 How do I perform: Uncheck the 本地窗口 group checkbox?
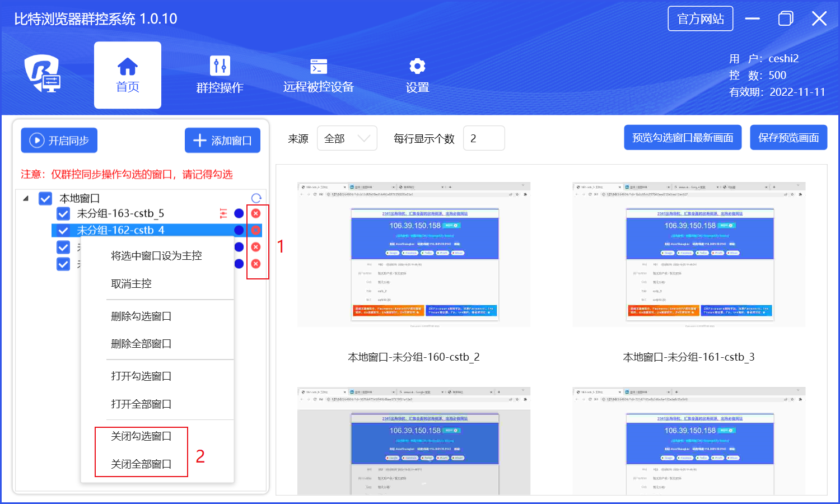tap(45, 198)
